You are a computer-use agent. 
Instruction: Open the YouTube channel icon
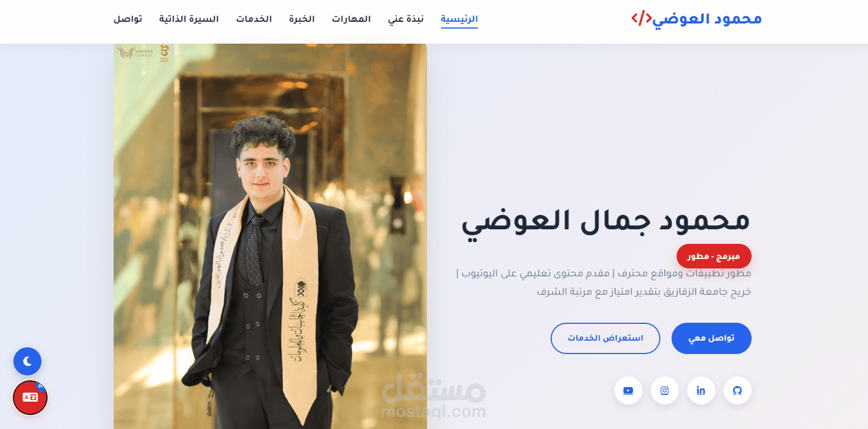tap(628, 390)
